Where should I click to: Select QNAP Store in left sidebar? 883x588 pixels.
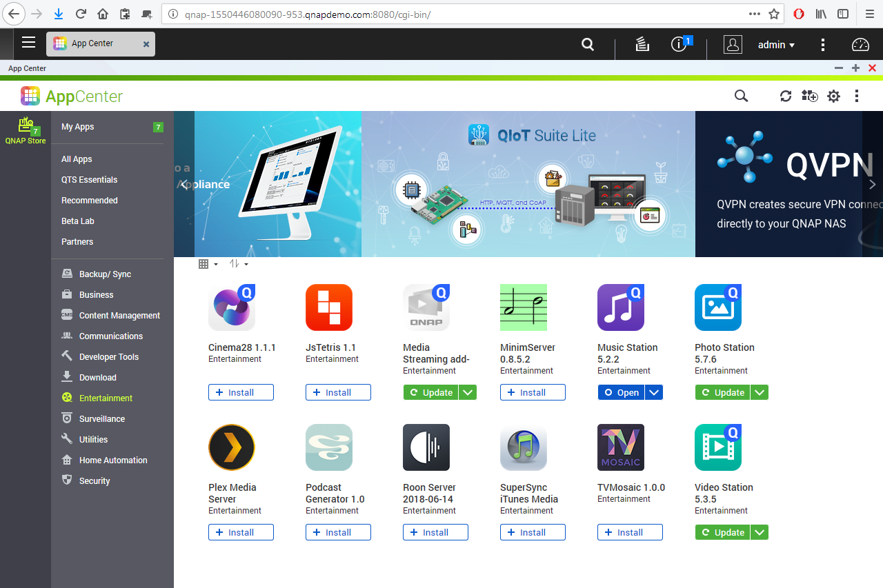26,130
